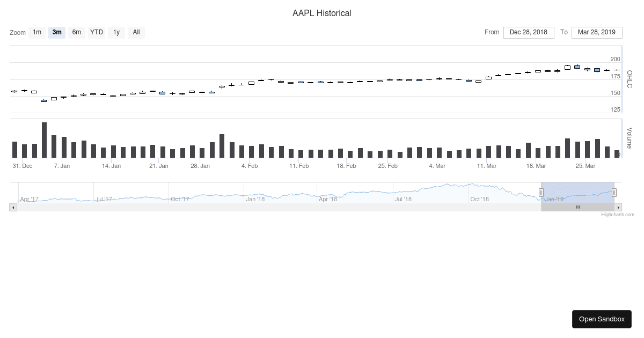Click the AAPL Historical chart title
The image size is (644, 338).
pos(322,13)
